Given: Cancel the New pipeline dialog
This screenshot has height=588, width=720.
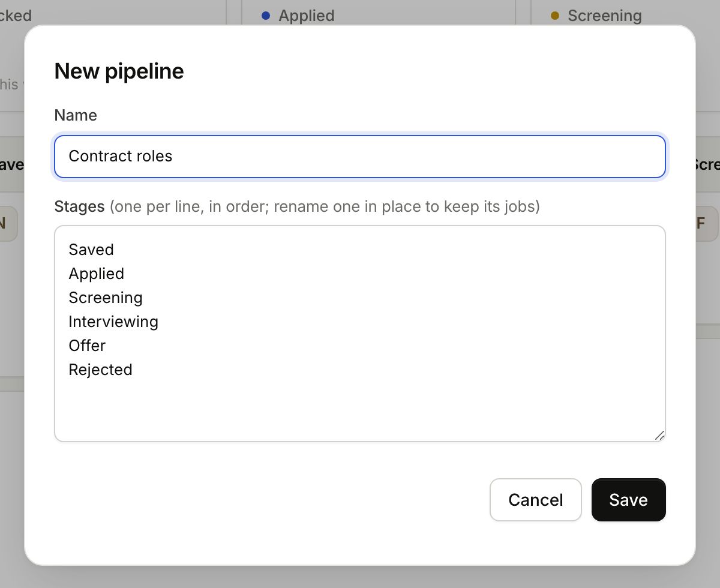Looking at the screenshot, I should coord(536,500).
